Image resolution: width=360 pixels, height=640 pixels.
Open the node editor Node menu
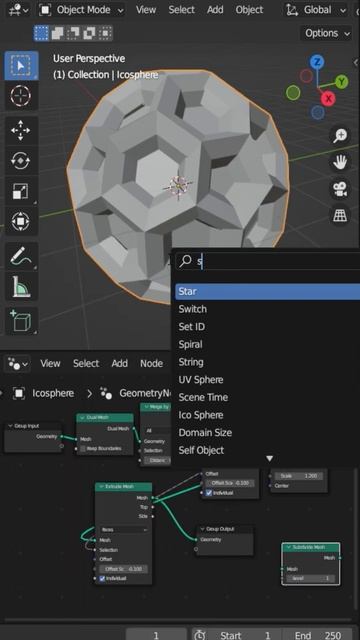click(151, 363)
